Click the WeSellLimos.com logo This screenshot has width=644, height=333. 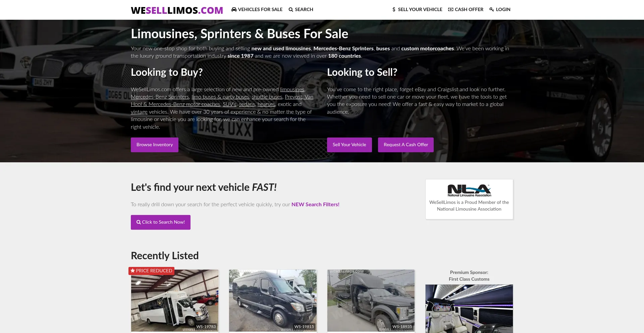point(177,10)
